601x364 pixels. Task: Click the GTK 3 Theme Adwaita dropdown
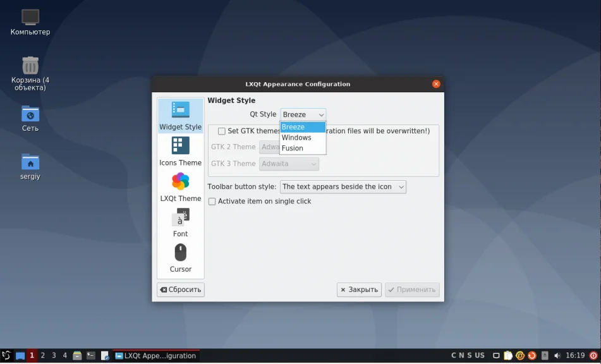(289, 164)
